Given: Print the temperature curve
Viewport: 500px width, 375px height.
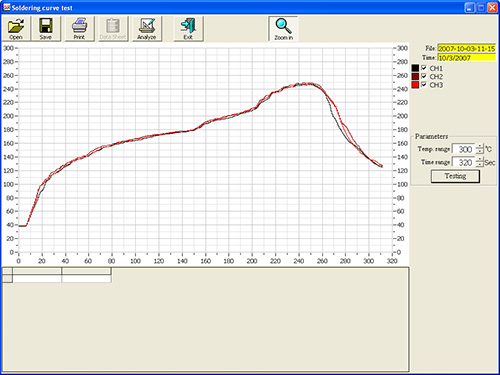Looking at the screenshot, I should coord(79,29).
